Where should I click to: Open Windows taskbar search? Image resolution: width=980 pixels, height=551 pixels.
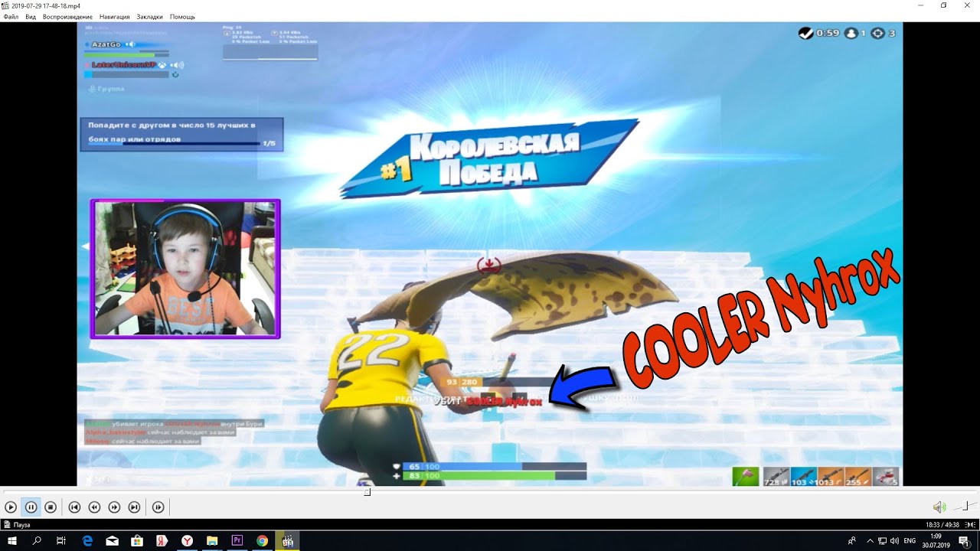pos(37,541)
